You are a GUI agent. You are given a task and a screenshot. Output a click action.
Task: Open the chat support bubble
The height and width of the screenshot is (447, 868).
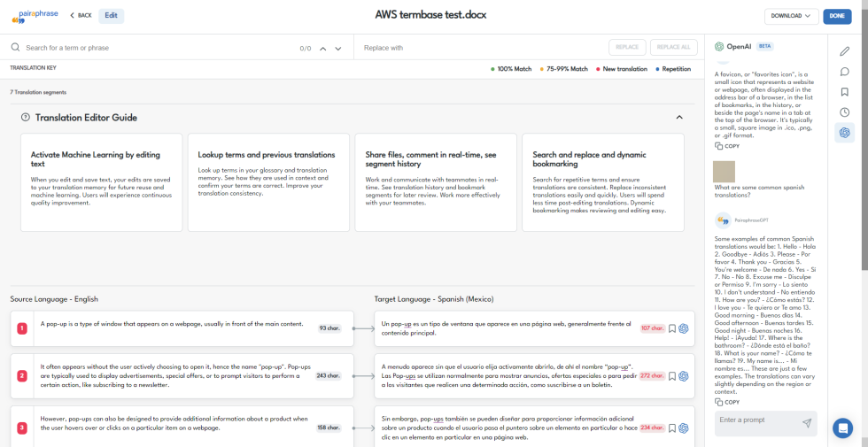842,428
